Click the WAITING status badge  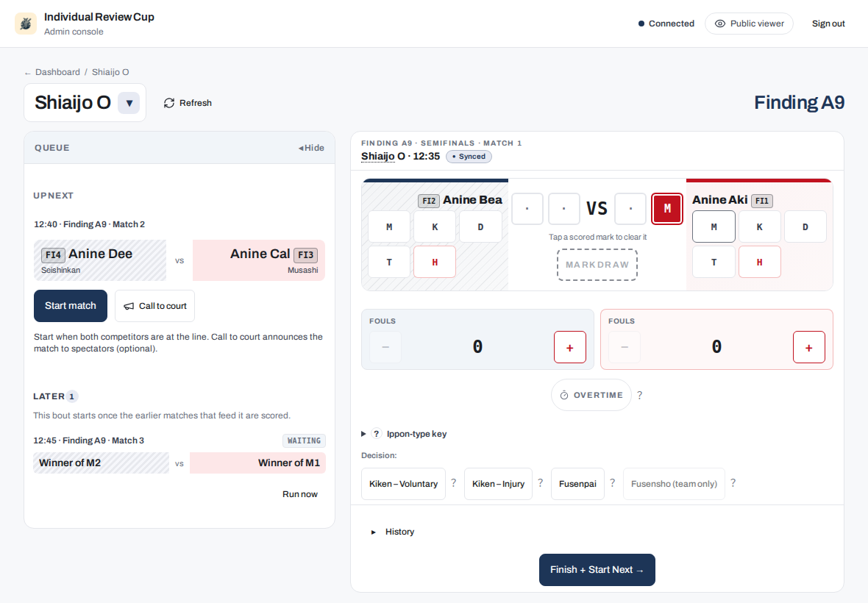[304, 440]
